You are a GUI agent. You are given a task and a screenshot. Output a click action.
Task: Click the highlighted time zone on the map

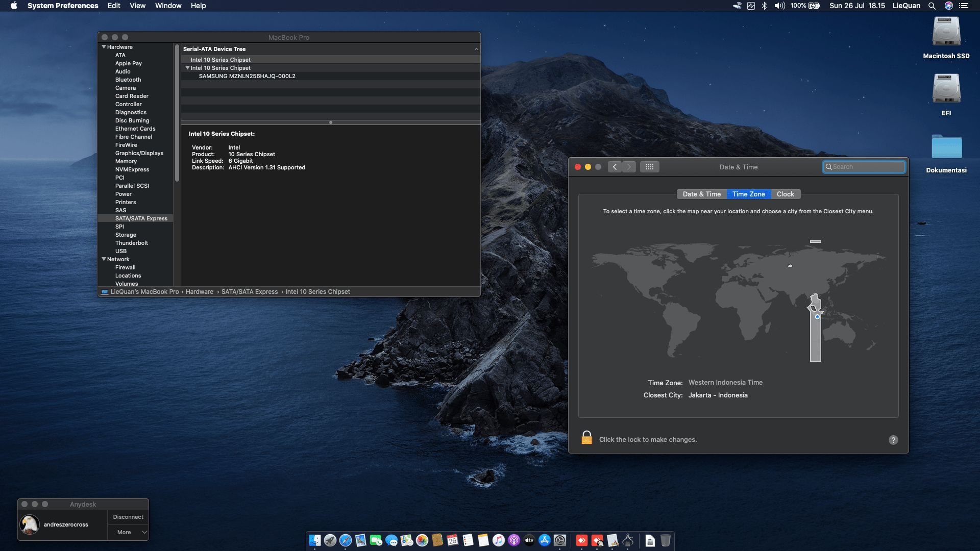coord(815,328)
